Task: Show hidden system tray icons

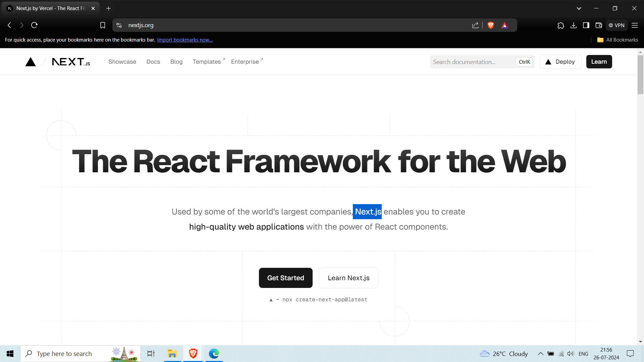Action: (x=541, y=354)
